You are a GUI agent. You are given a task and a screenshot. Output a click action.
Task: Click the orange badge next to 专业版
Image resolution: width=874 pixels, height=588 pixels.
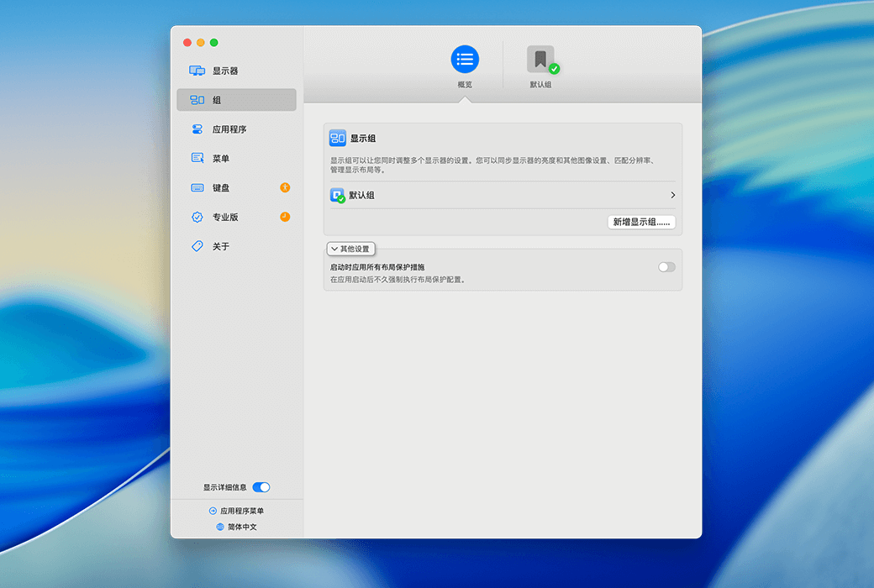coord(285,217)
